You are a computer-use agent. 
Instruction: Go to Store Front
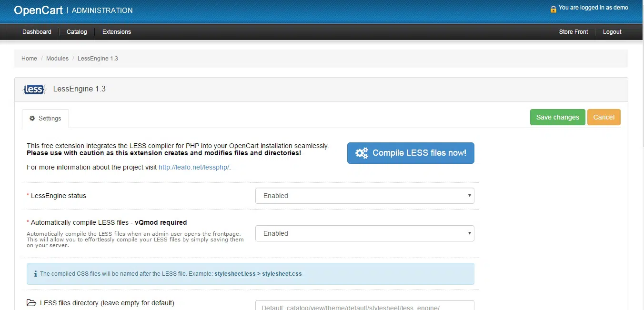(x=574, y=32)
